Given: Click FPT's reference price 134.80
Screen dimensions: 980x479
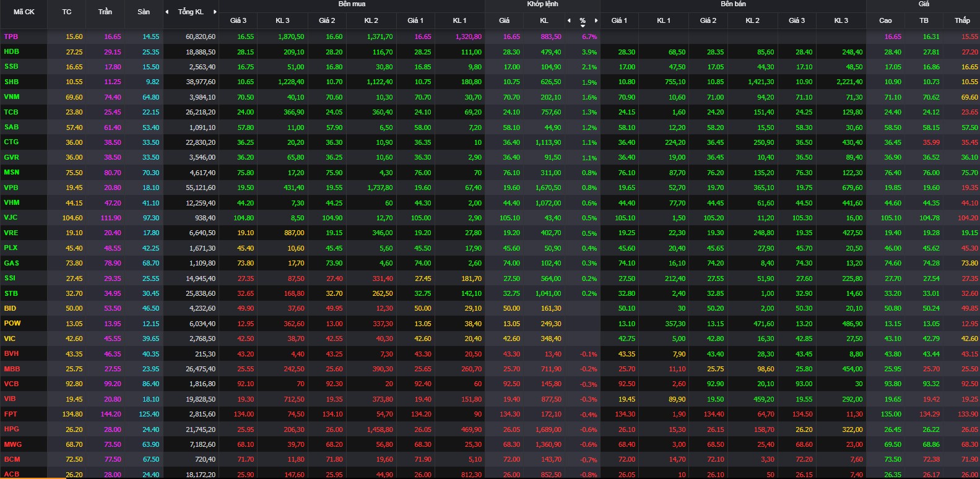Looking at the screenshot, I should coord(72,414).
